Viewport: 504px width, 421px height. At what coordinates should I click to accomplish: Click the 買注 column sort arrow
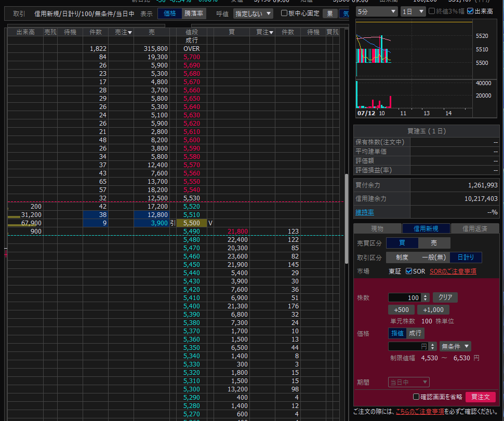[271, 33]
